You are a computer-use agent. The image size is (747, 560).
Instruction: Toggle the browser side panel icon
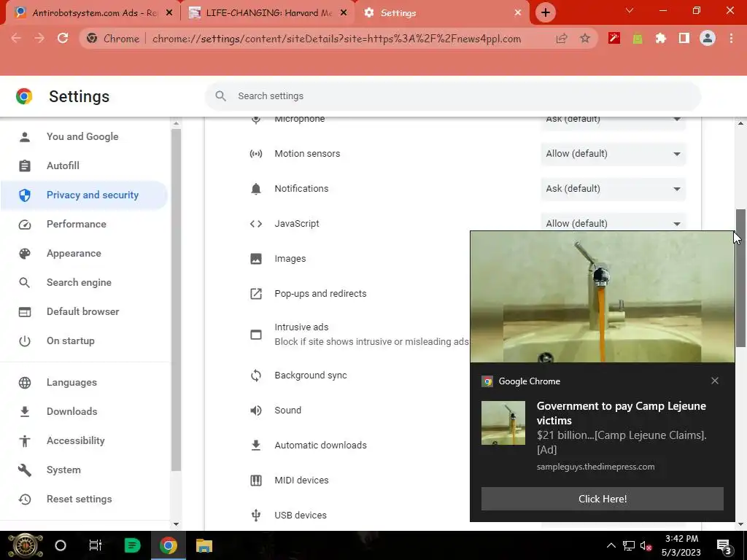pos(684,38)
